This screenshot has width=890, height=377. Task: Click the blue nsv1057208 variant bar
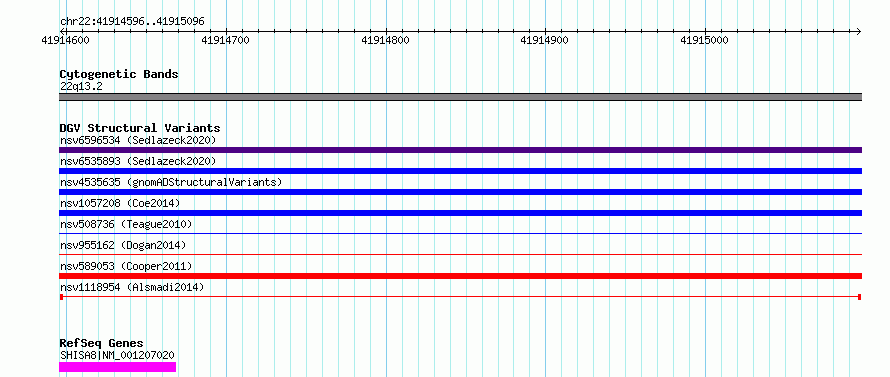pyautogui.click(x=460, y=213)
